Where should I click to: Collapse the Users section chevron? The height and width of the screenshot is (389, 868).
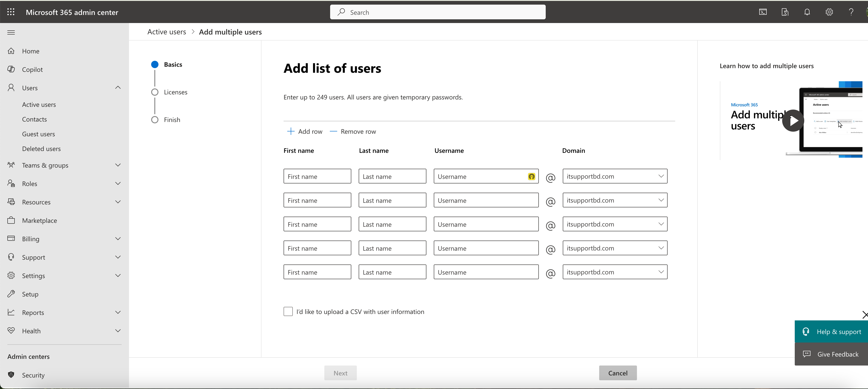pos(117,87)
